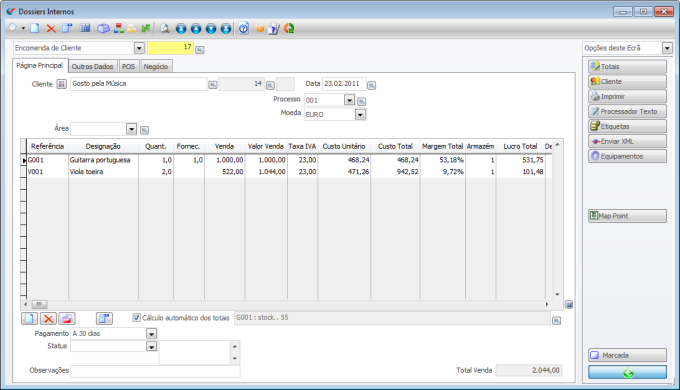Viewport: 680px width, 390px height.
Task: Click the Map Point button
Action: 628,216
